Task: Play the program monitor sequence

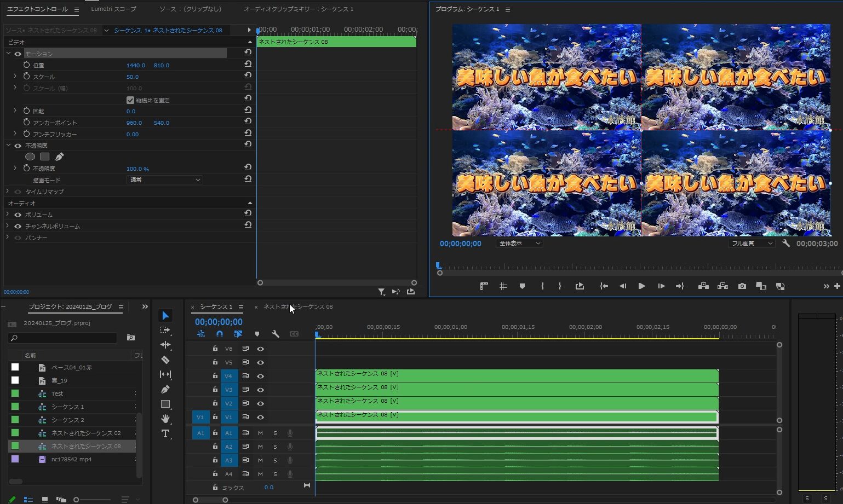Action: [x=641, y=286]
